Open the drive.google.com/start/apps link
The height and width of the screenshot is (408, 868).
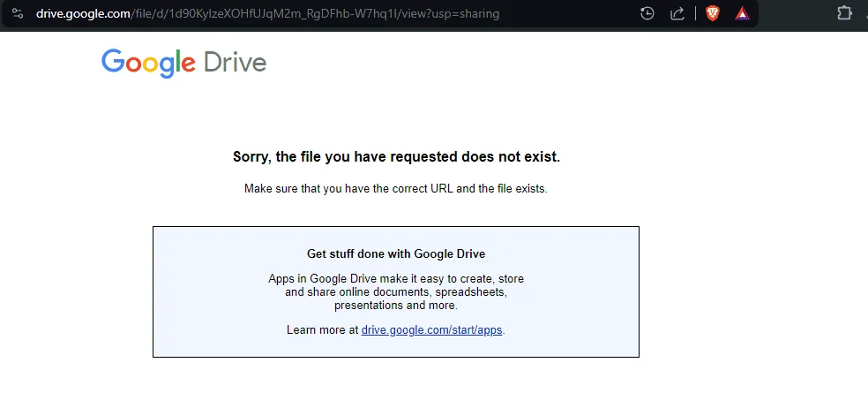tap(431, 329)
